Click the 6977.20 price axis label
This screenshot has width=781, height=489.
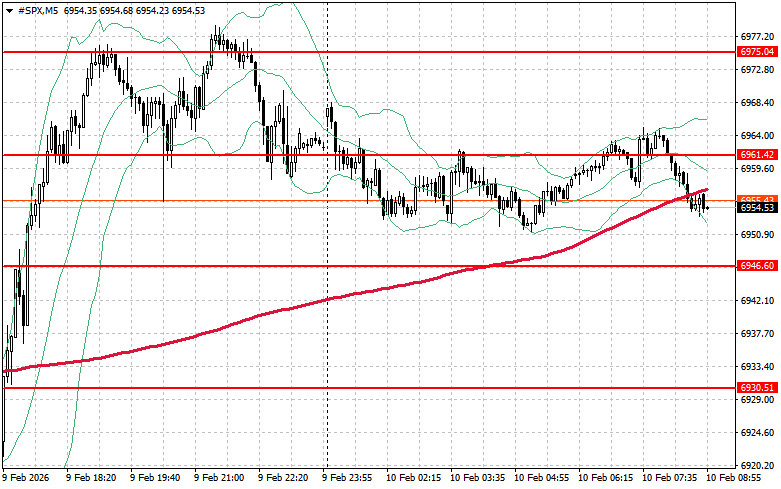(756, 37)
